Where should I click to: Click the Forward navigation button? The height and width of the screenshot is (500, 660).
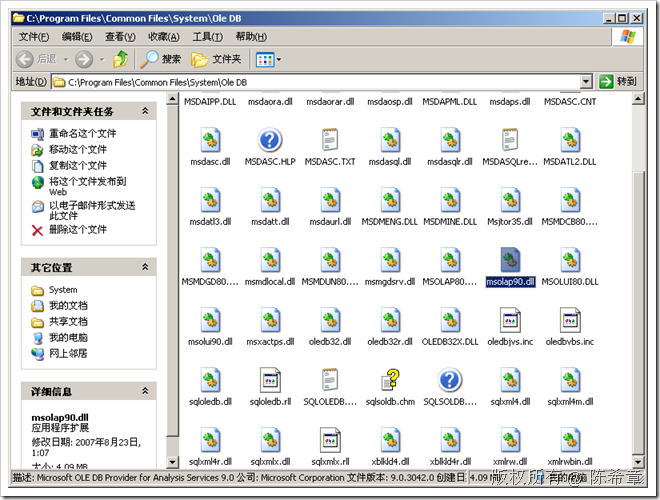tap(84, 59)
